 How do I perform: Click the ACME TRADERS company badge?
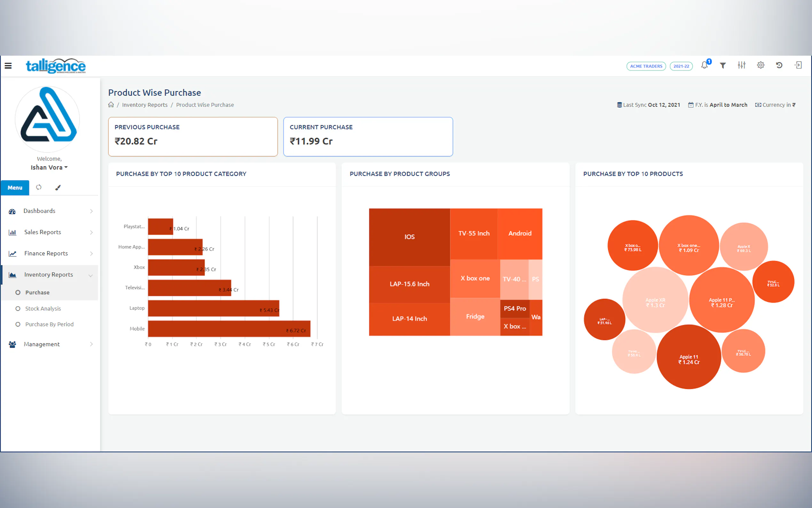646,66
